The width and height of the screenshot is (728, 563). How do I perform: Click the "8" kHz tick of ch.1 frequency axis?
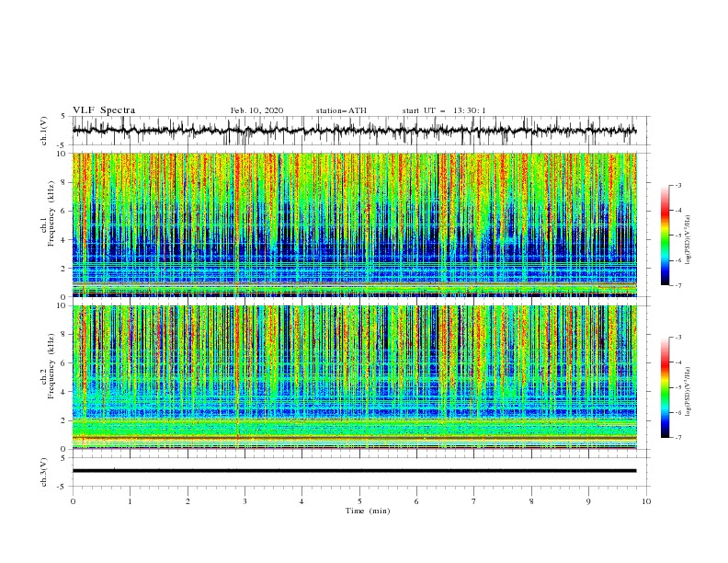pyautogui.click(x=65, y=182)
